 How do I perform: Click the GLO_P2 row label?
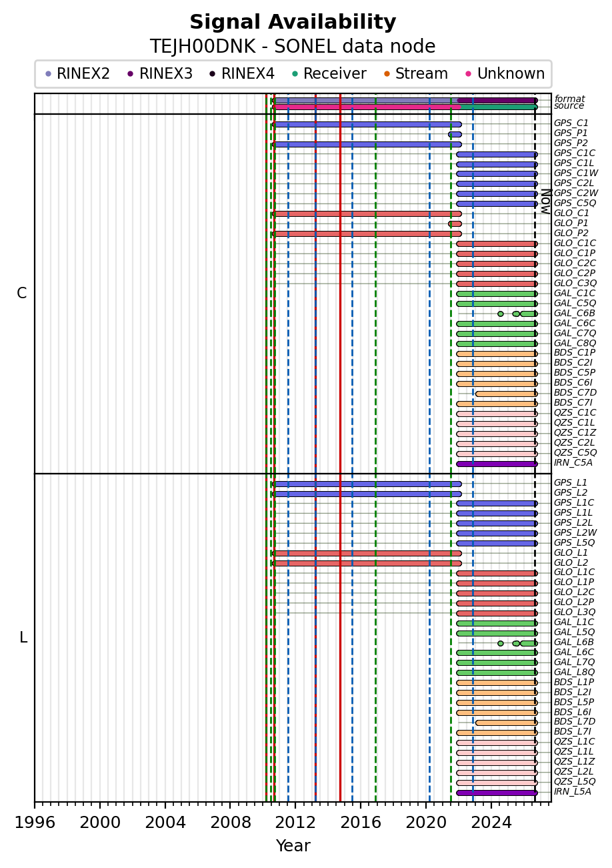tap(571, 234)
